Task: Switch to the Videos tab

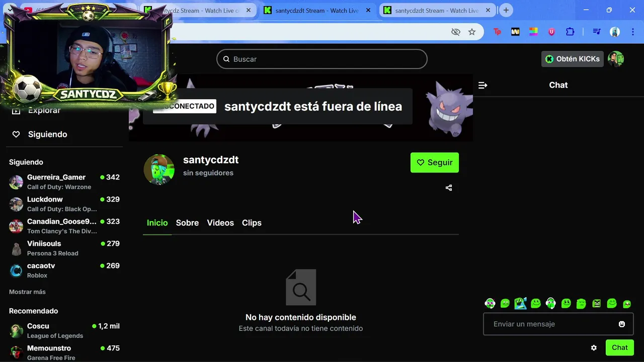Action: point(220,223)
